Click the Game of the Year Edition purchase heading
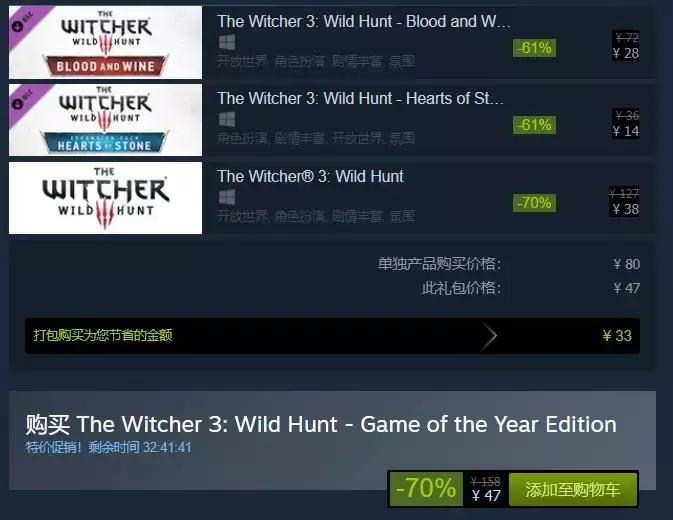 click(x=321, y=424)
